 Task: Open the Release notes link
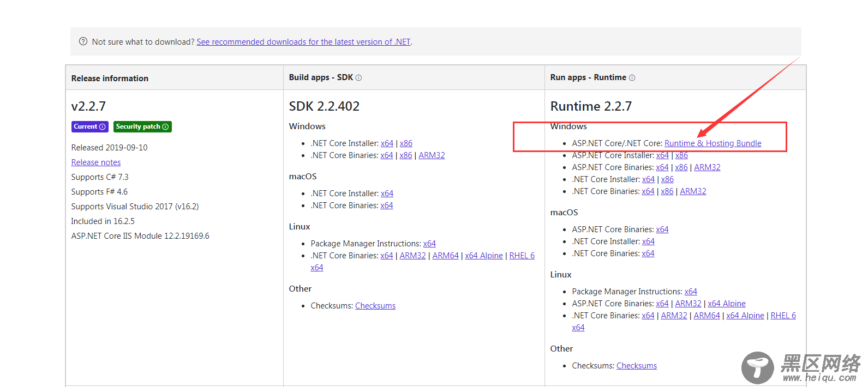(x=96, y=162)
